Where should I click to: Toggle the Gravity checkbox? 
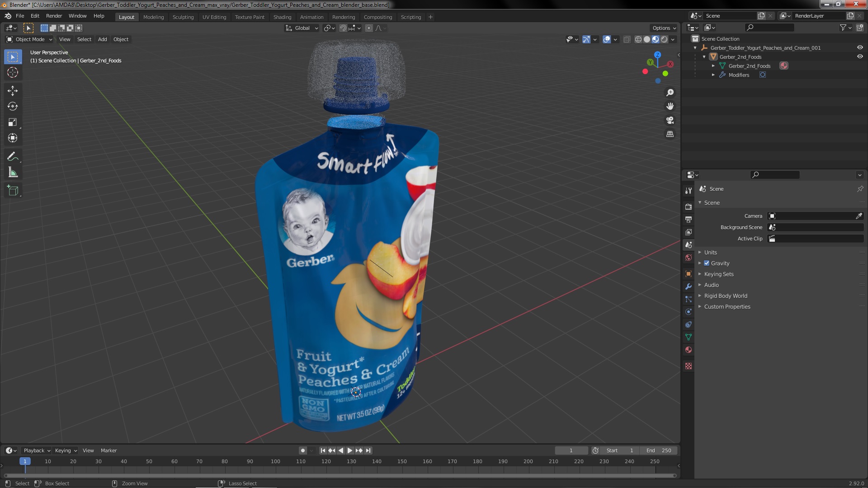[707, 263]
